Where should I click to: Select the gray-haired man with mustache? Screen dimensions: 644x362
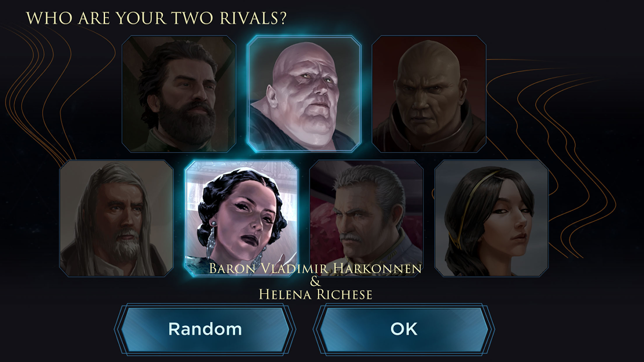pos(367,218)
